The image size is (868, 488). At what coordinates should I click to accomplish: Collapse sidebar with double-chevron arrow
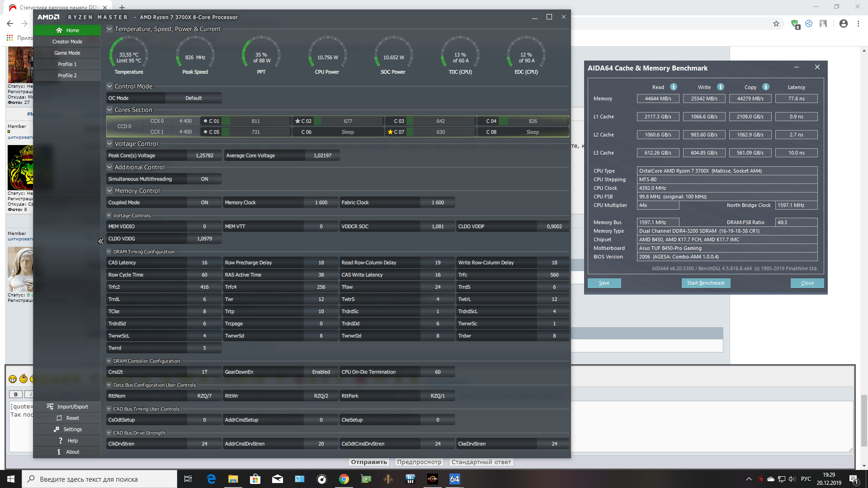(100, 241)
